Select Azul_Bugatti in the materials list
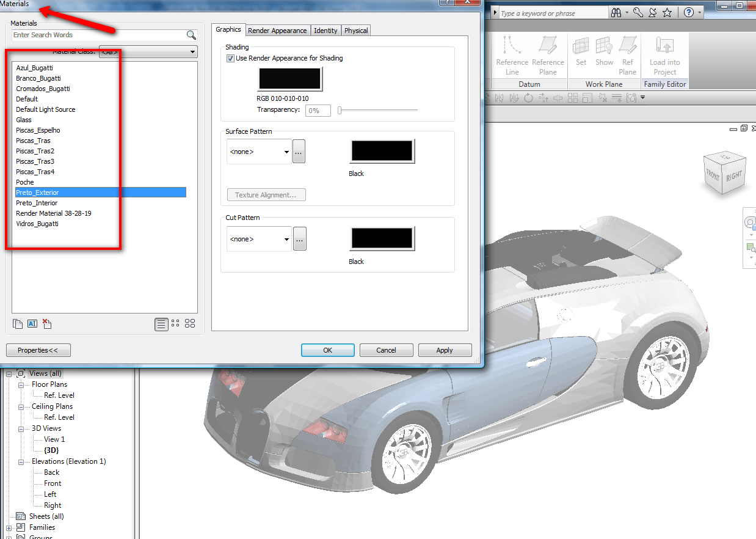This screenshot has height=539, width=756. pyautogui.click(x=34, y=68)
